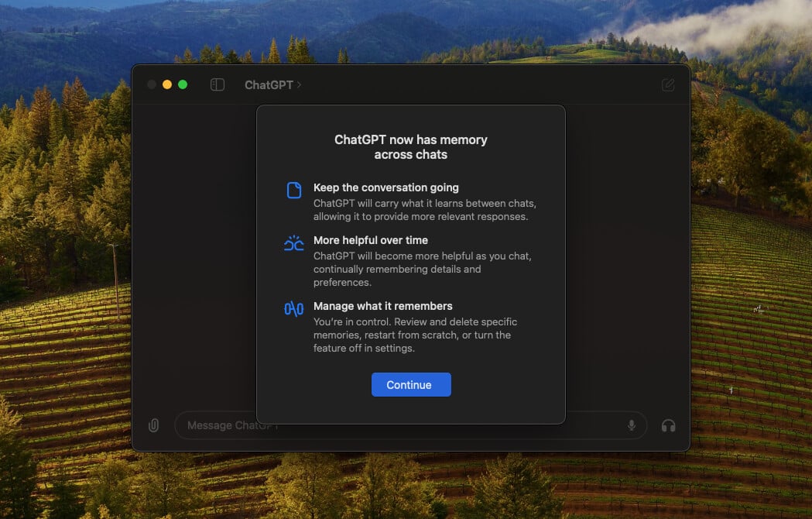Click the sparkle icon beside More helpful over time
This screenshot has width=812, height=519.
[x=293, y=242]
